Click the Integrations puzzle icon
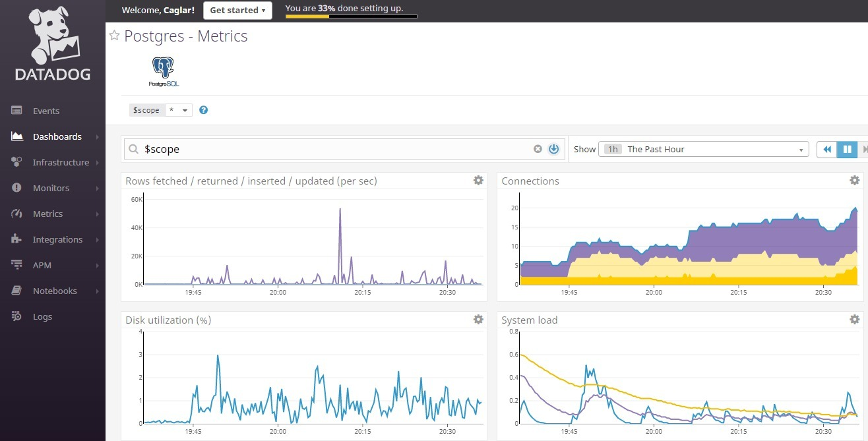 click(x=17, y=239)
